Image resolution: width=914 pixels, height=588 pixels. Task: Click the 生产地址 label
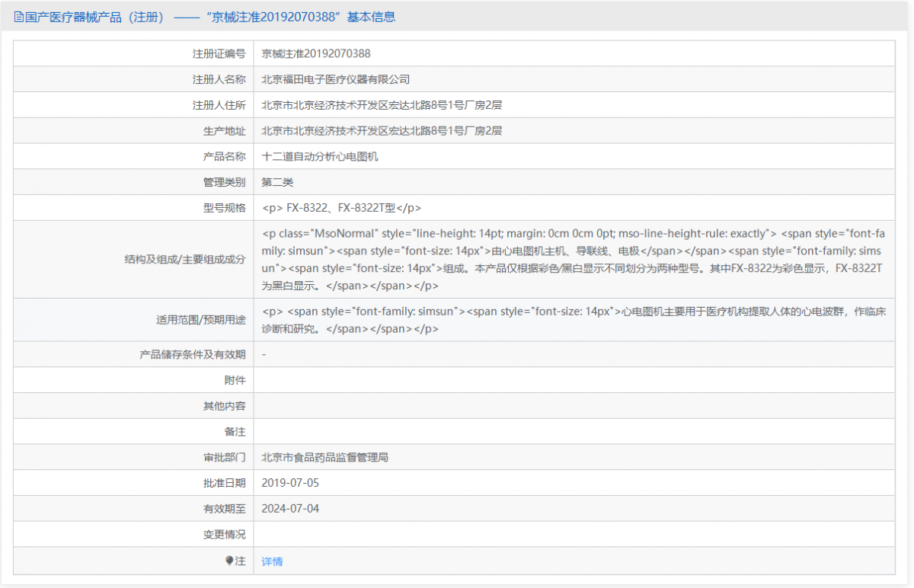pos(225,131)
